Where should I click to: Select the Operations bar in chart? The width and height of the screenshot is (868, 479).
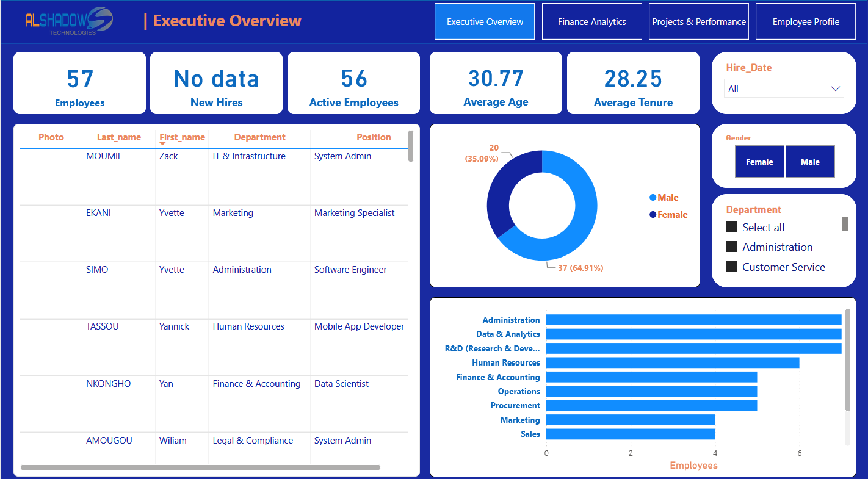point(651,391)
